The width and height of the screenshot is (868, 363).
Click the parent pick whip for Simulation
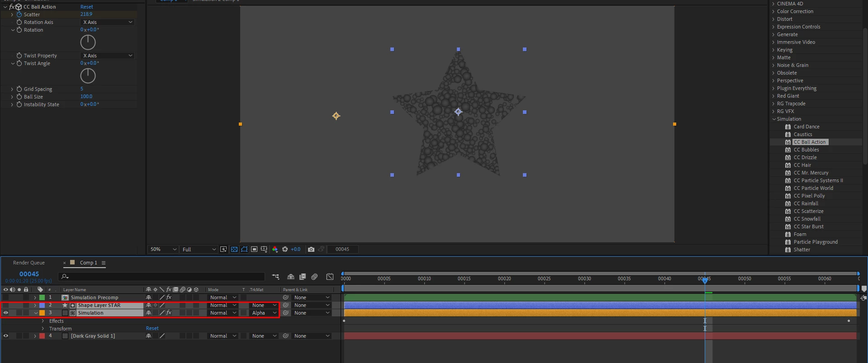285,313
